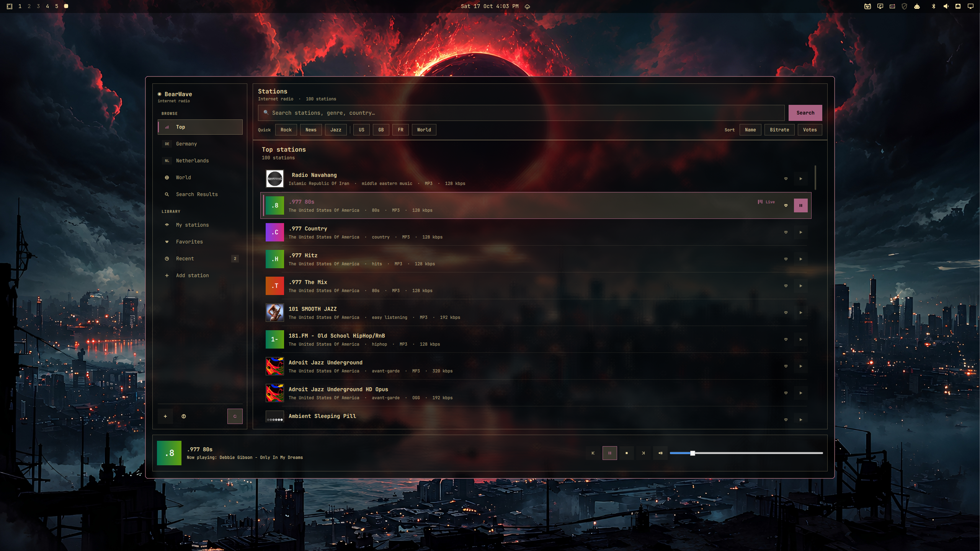Favorite Radio Navahang with heart icon
Viewport: 980px width, 551px height.
pyautogui.click(x=786, y=179)
